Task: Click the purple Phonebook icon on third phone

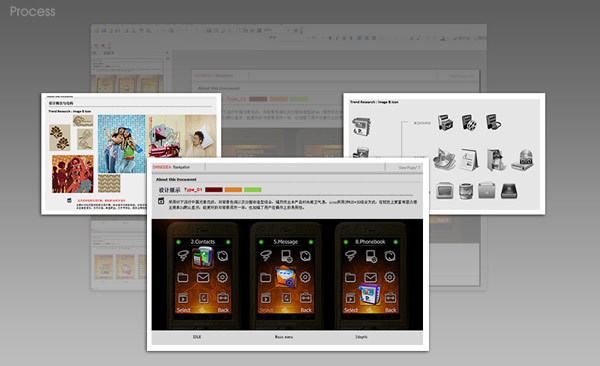Action: [370, 295]
